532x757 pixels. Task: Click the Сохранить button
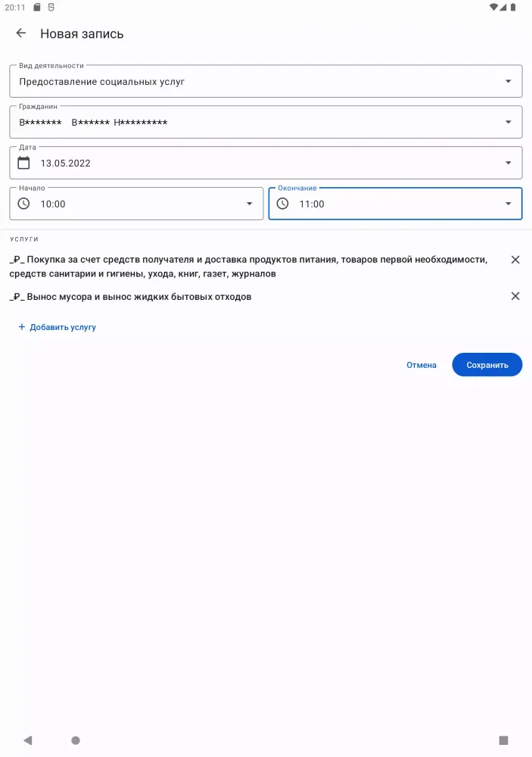coord(487,365)
